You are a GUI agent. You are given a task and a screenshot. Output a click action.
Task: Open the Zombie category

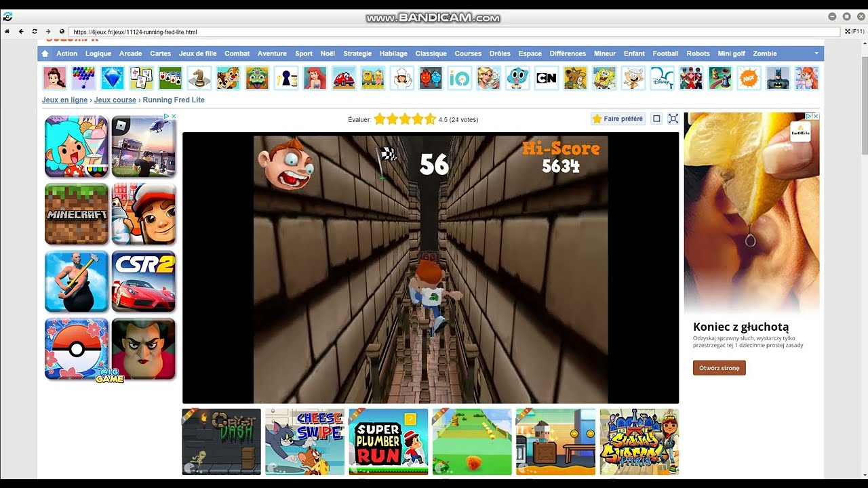(x=765, y=54)
